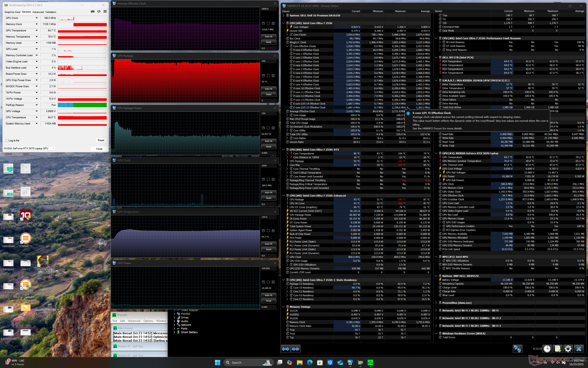Collapse the Memory Timings sensor group
Image resolution: width=588 pixels, height=368 pixels.
[283, 307]
